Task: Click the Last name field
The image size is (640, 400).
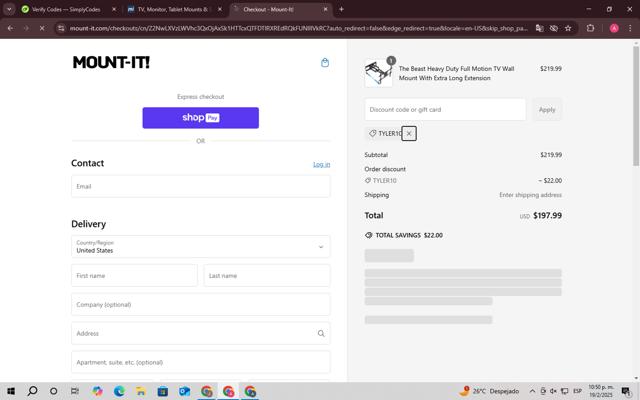Action: [267, 276]
